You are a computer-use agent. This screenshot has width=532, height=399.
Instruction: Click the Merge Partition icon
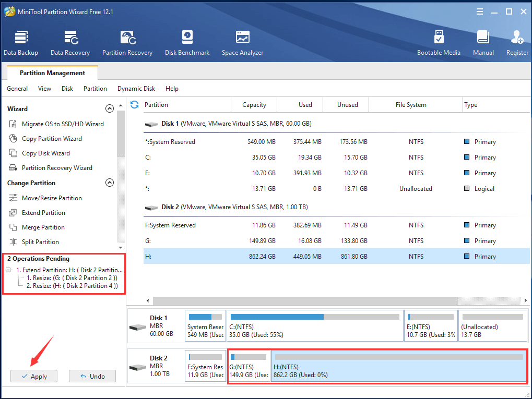[x=13, y=227]
